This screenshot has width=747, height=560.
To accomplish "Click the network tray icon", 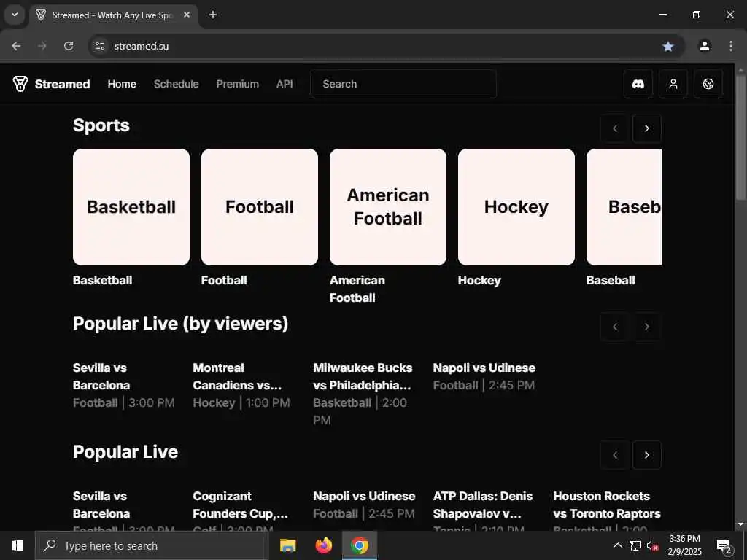I will coord(635,545).
